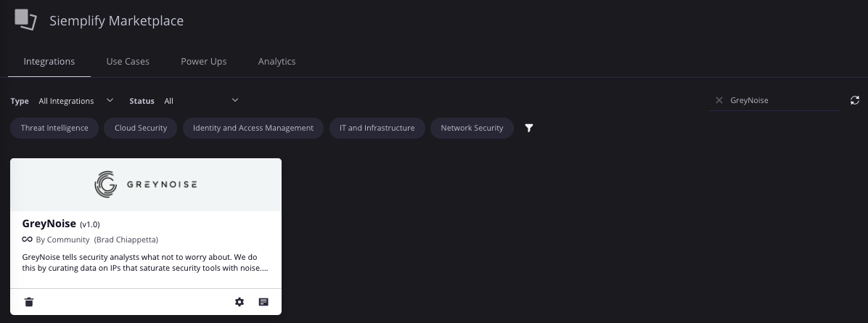This screenshot has width=868, height=323.
Task: Switch to the Analytics tab
Action: pos(277,62)
